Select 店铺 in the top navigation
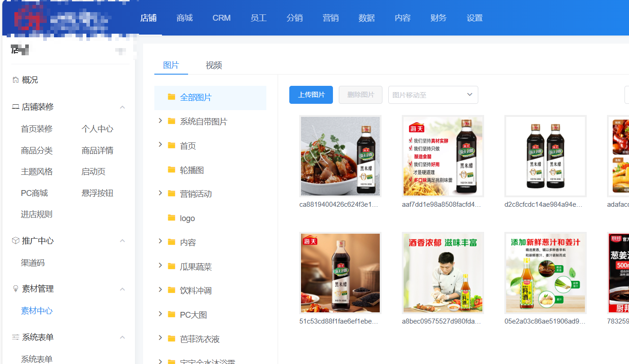The image size is (629, 364). pos(148,18)
